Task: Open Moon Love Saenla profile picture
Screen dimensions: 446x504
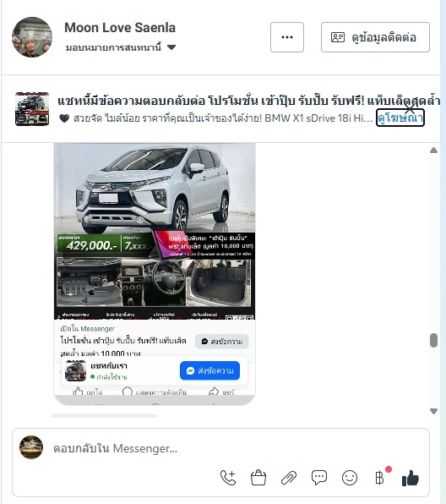Action: point(32,37)
